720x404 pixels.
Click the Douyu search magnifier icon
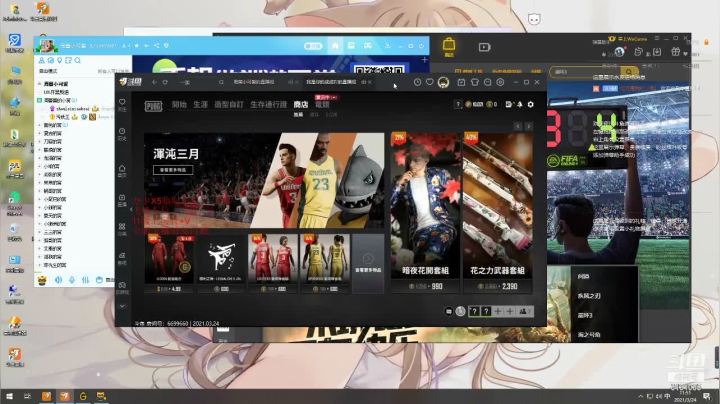coord(221,82)
